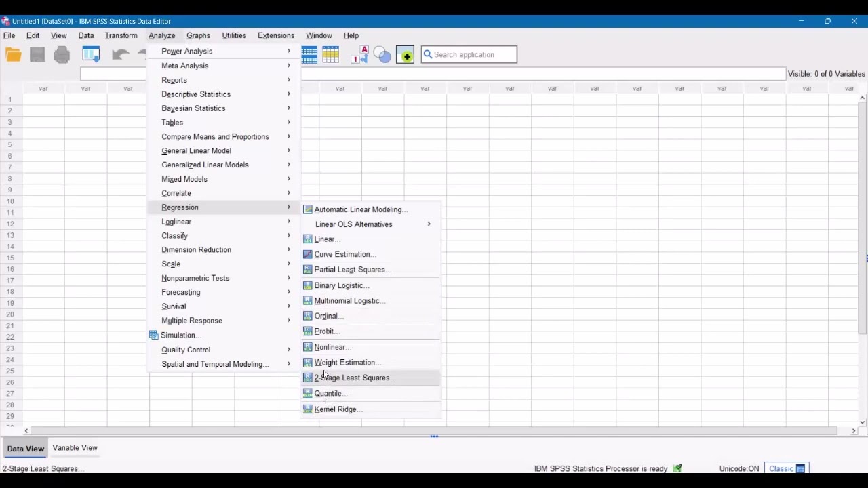The image size is (868, 488).
Task: Select row header 1 in grid
Action: click(10, 100)
